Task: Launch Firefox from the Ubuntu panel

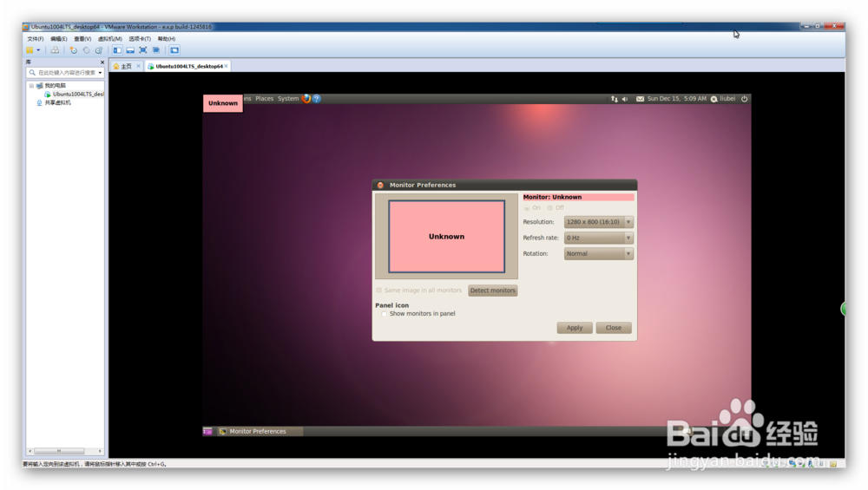Action: (x=306, y=99)
